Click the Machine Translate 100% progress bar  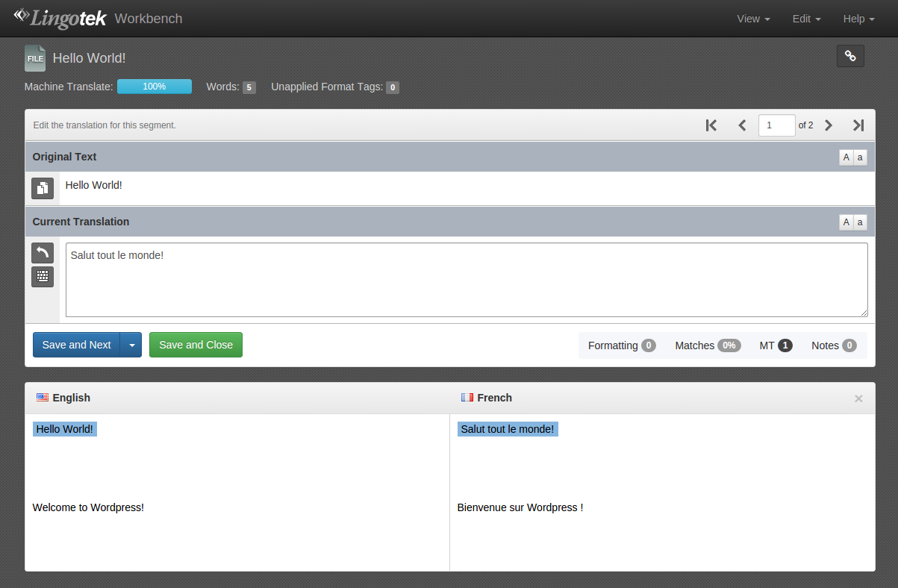click(x=155, y=87)
